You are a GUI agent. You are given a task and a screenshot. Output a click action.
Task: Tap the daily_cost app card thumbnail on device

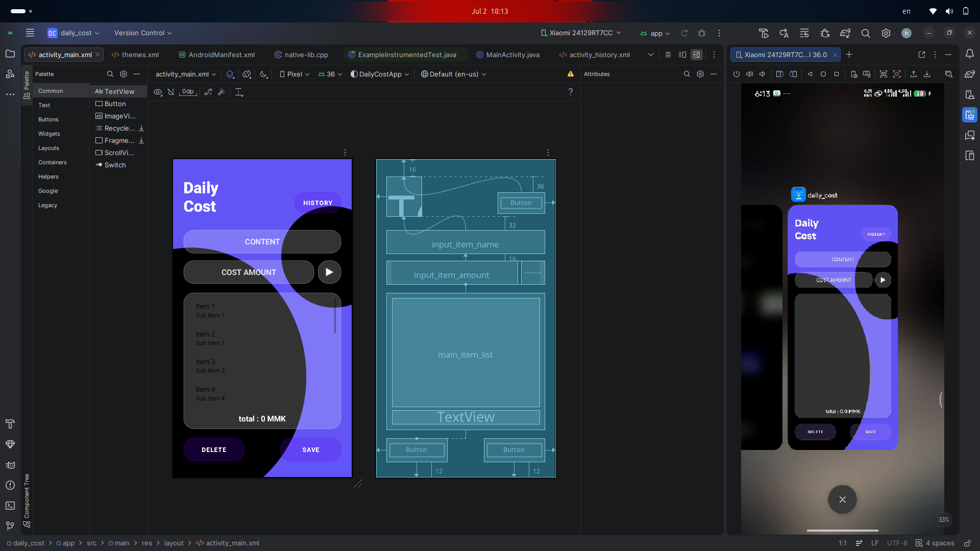tap(842, 327)
